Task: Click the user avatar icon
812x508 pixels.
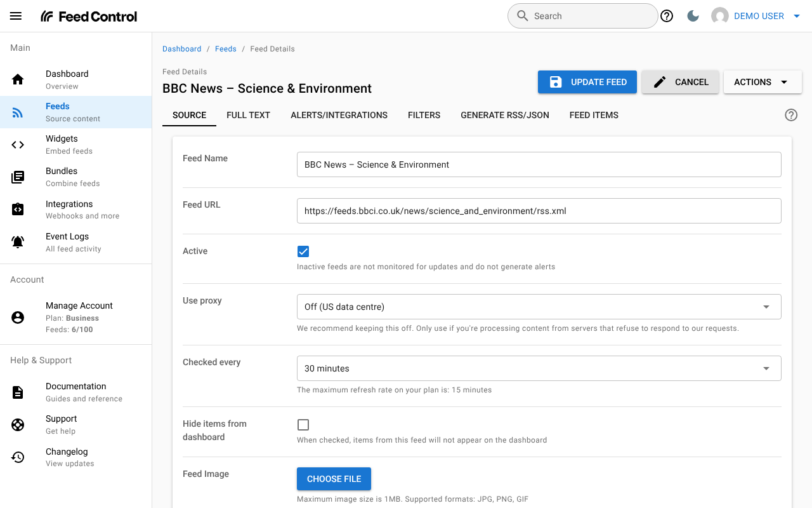Action: click(720, 16)
